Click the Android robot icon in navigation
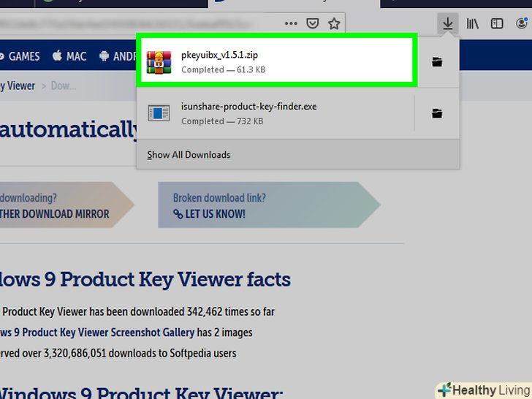The height and width of the screenshot is (399, 532). [104, 56]
